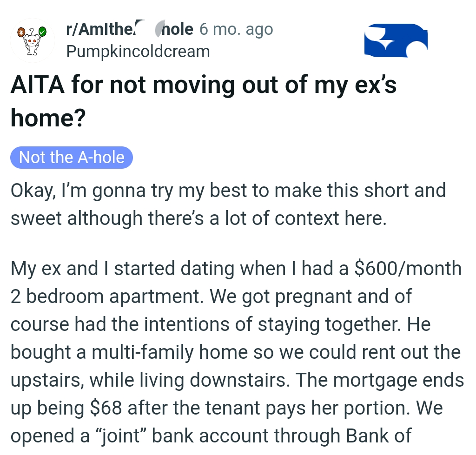
Task: Select the 'Not the A-hole' flair tag
Action: pos(72,157)
